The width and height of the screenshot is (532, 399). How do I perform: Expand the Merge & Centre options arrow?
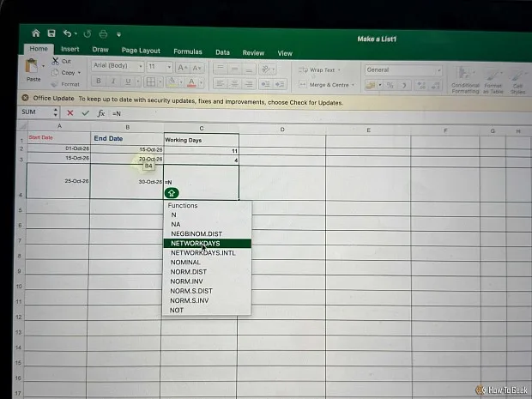point(353,85)
